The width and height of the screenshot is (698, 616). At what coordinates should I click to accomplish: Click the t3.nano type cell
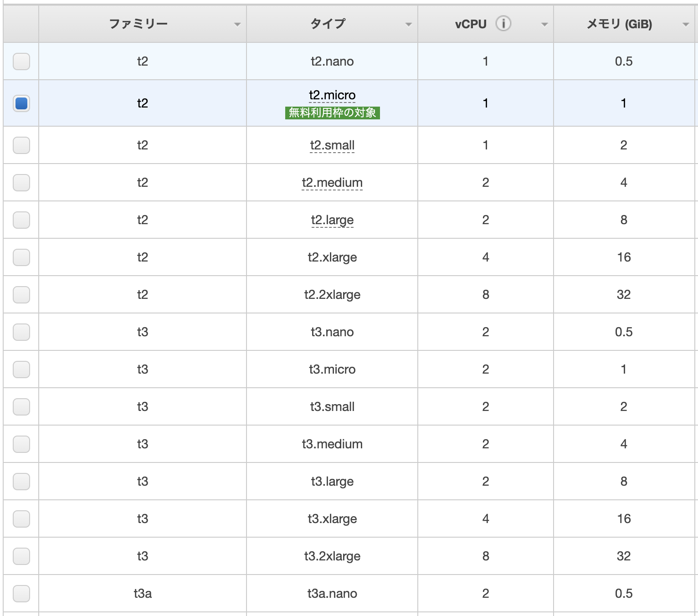(x=332, y=332)
